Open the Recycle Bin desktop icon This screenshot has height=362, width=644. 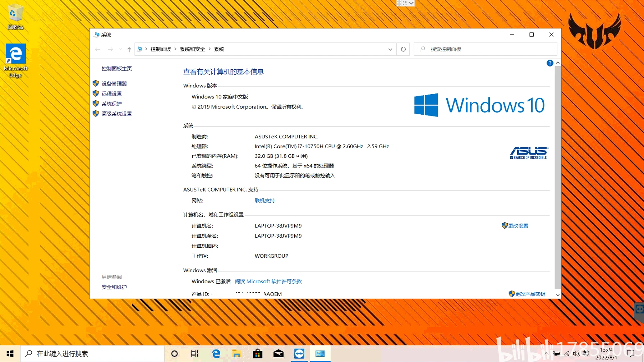(15, 17)
